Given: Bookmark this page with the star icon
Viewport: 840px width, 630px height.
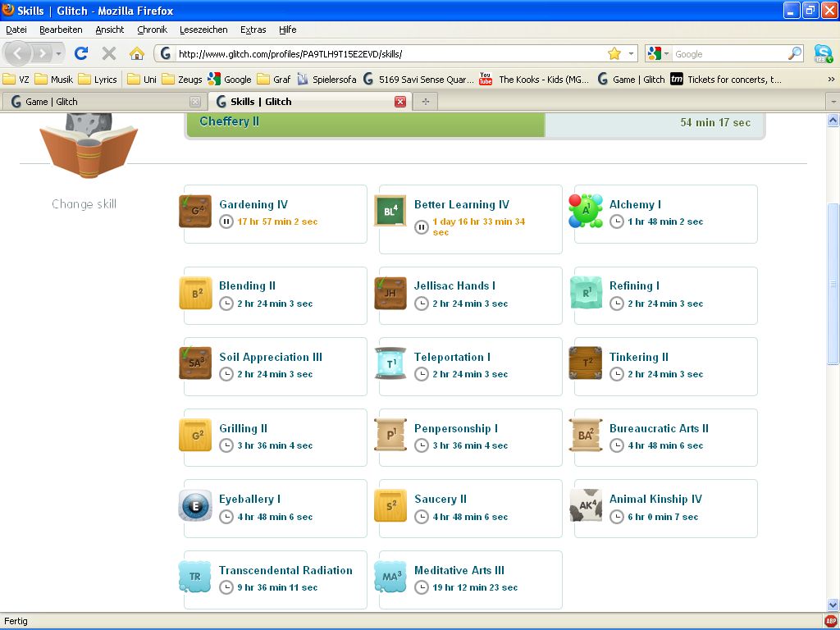Looking at the screenshot, I should pos(614,53).
